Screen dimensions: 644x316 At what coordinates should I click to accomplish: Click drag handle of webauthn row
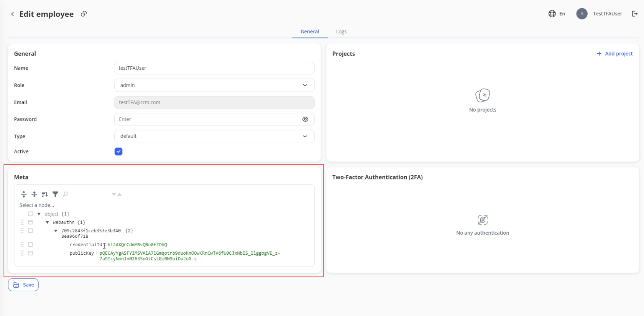click(x=22, y=222)
